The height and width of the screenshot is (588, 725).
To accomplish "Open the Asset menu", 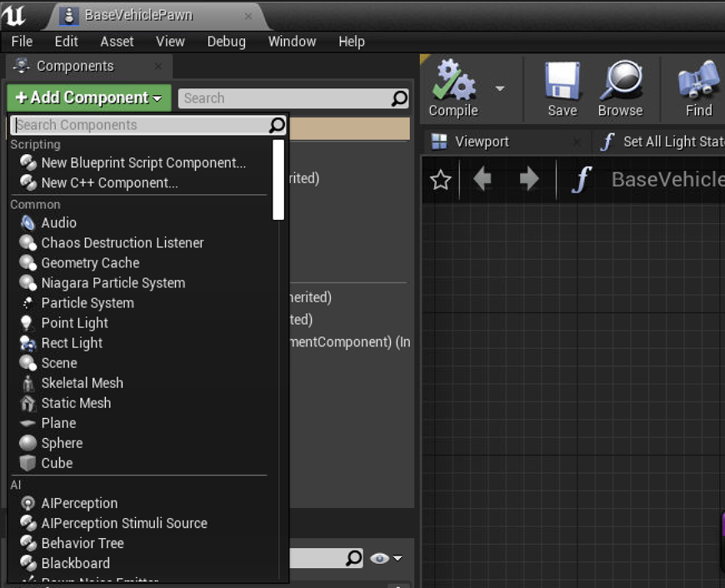I will pos(117,42).
